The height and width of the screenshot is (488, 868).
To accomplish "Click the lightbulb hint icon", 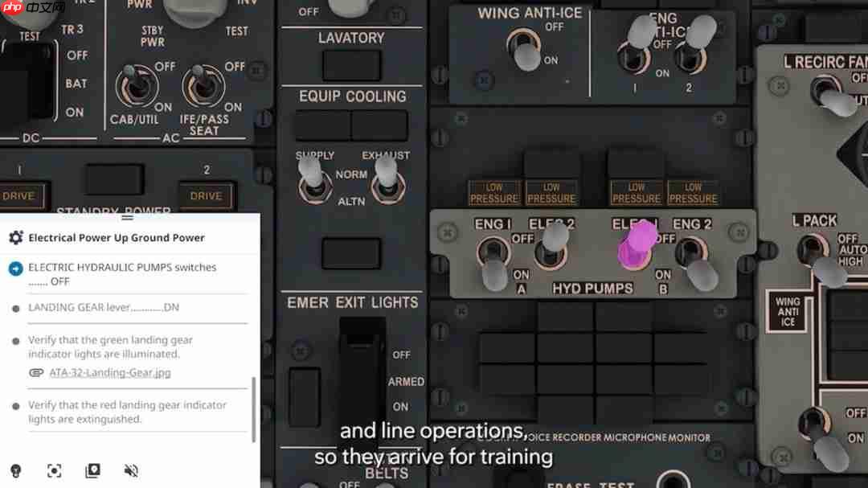I will (x=15, y=471).
